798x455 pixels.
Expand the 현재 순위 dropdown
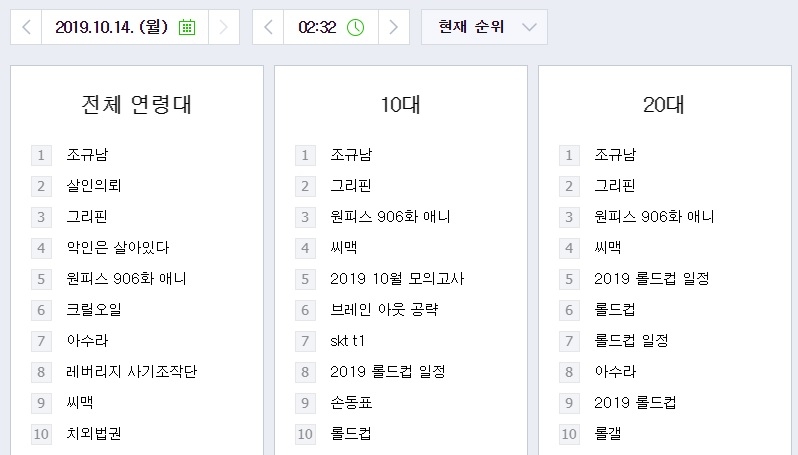pos(484,28)
